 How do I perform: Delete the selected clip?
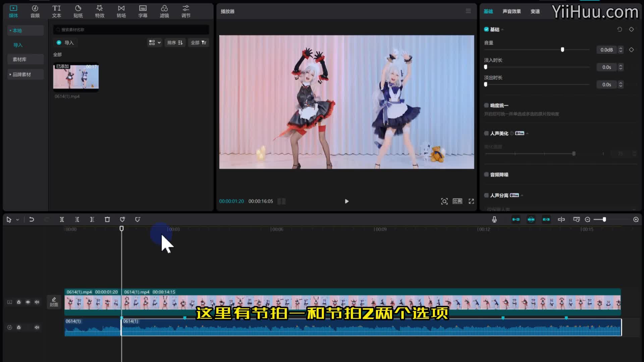point(107,220)
